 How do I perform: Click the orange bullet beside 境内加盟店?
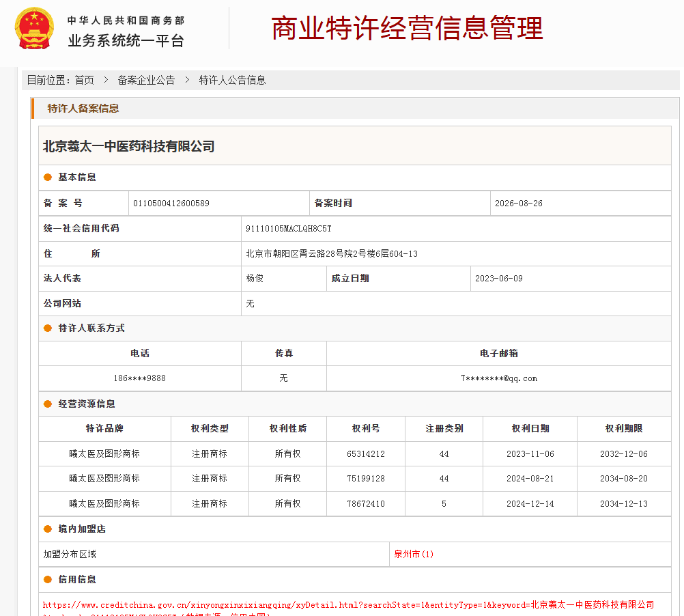pyautogui.click(x=48, y=529)
